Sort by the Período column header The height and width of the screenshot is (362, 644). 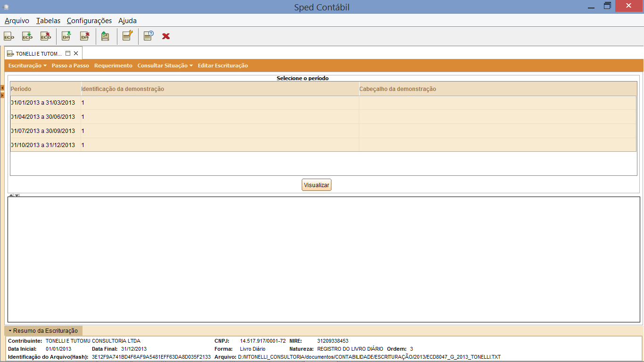click(x=46, y=89)
